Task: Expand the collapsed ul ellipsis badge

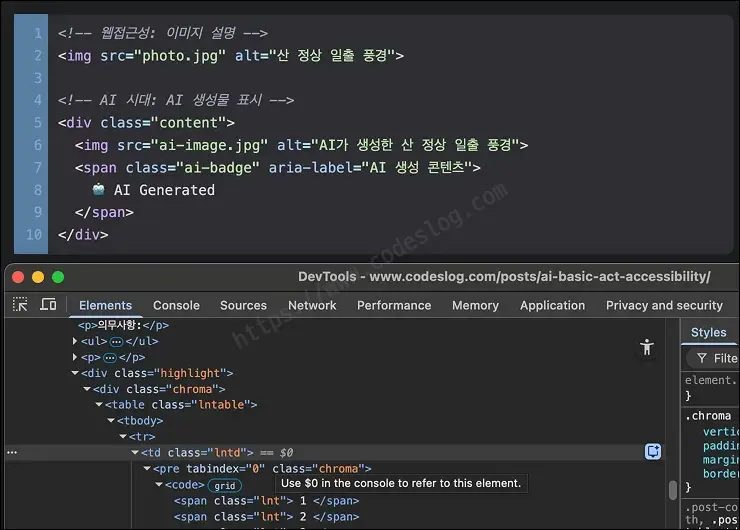Action: coord(116,342)
